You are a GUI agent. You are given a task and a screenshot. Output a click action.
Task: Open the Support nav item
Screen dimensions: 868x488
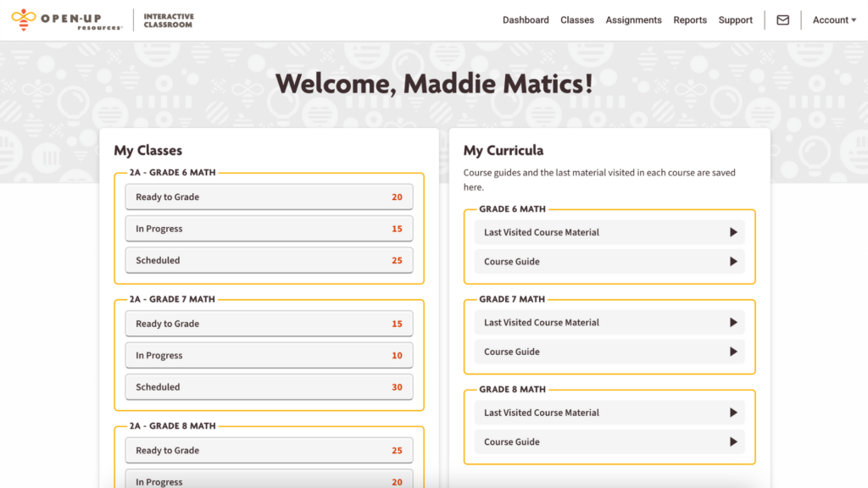pos(735,20)
